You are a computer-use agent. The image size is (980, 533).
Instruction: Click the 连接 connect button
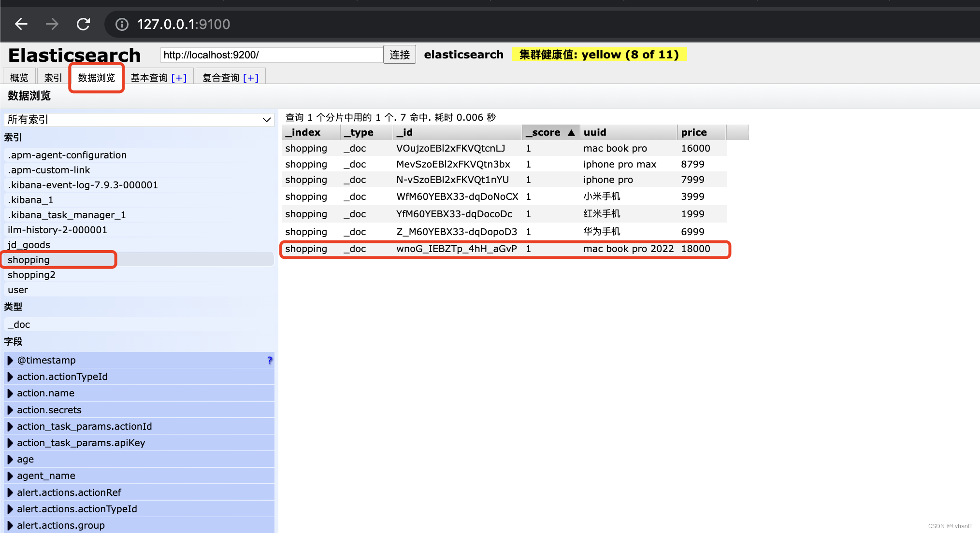[x=400, y=55]
